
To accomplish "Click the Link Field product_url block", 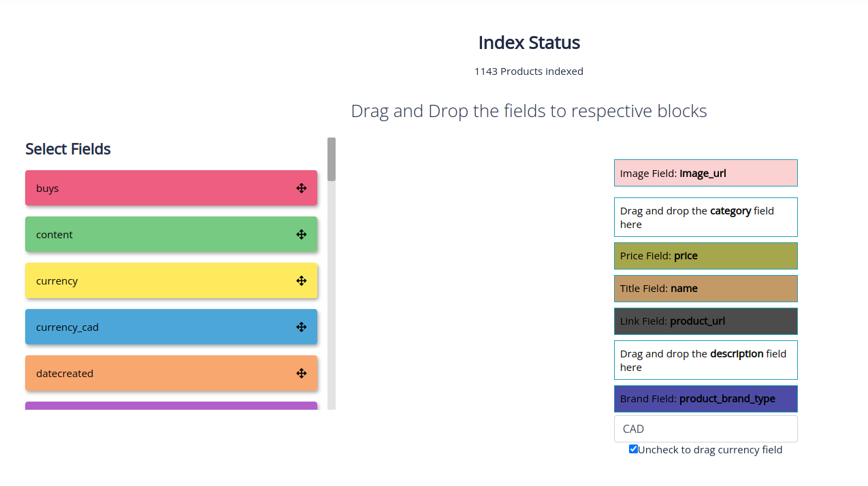I will coord(705,321).
